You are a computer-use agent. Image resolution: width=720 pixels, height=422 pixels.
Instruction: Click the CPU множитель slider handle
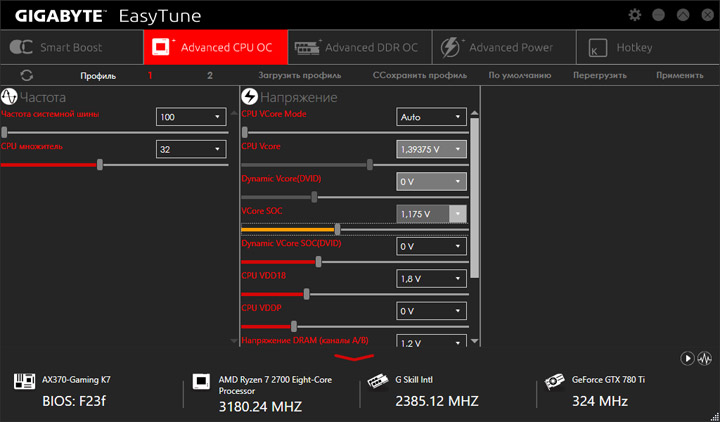click(100, 165)
